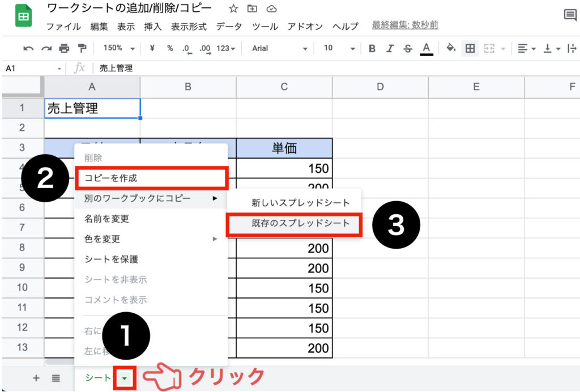Select cell A1 containing 売上管理
Image resolution: width=580 pixels, height=392 pixels.
pyautogui.click(x=92, y=108)
